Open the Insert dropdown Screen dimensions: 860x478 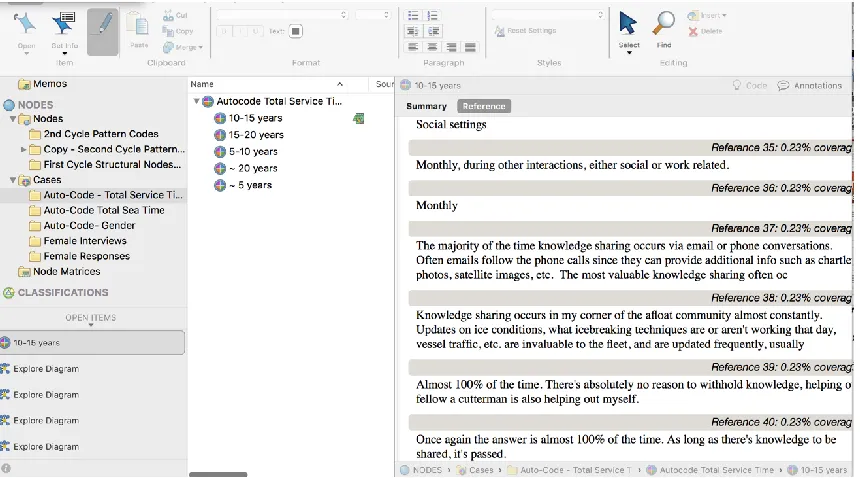point(706,15)
